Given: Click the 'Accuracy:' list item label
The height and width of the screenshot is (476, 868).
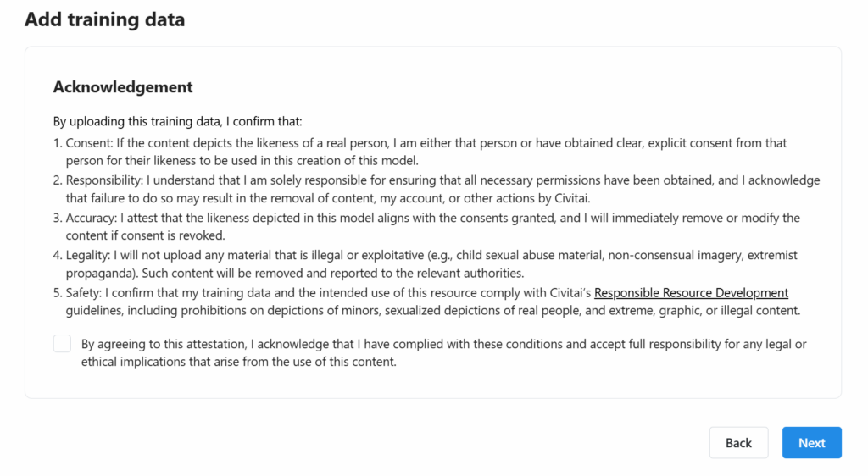Looking at the screenshot, I should [91, 218].
